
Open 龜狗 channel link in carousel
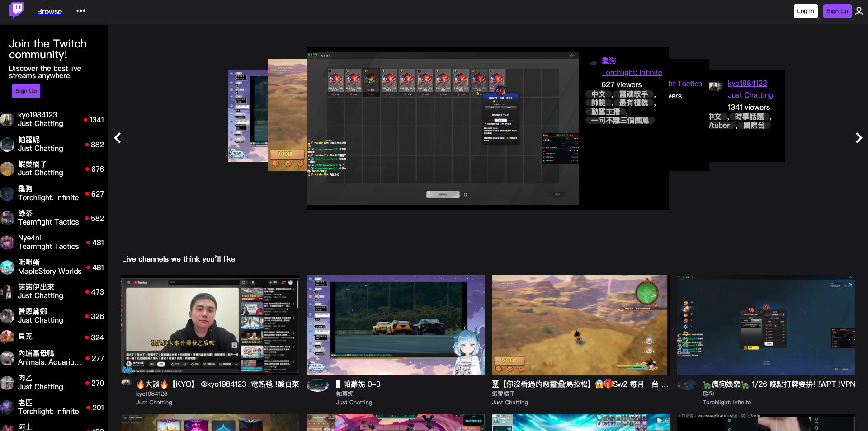pyautogui.click(x=609, y=61)
